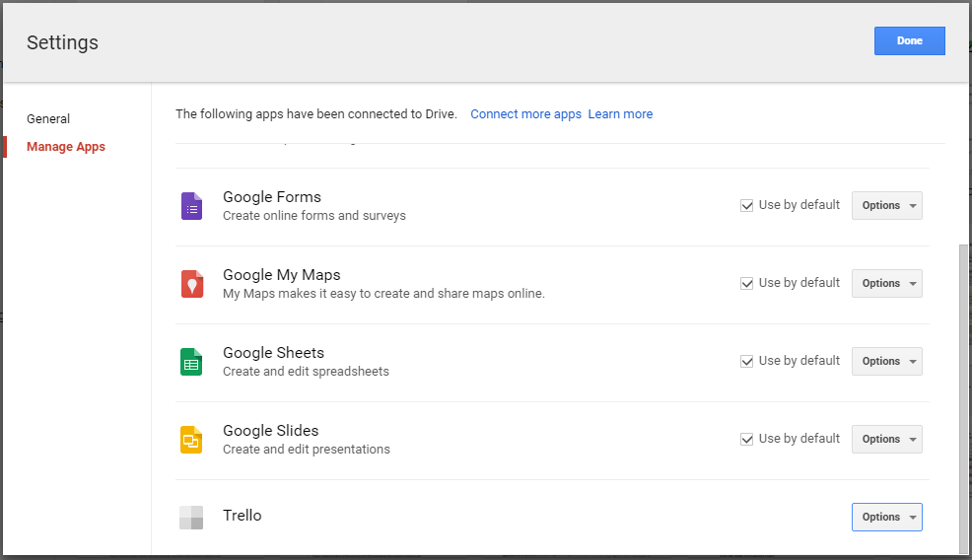Click the Google Slides yellow icon

coord(191,440)
